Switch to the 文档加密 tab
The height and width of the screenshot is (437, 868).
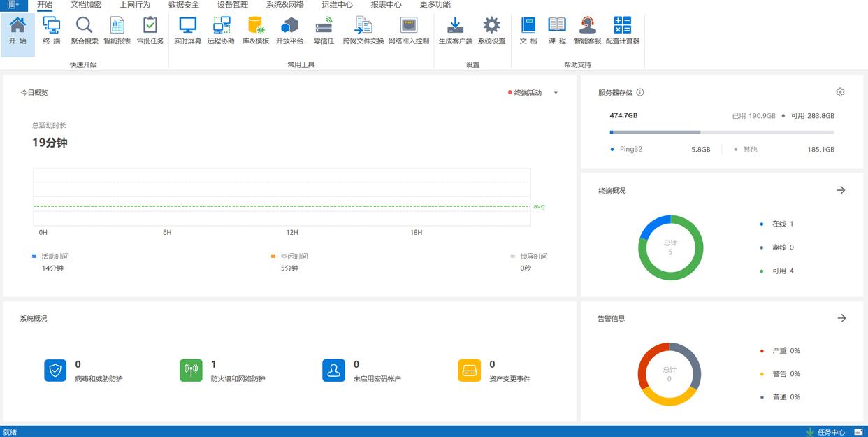point(86,5)
